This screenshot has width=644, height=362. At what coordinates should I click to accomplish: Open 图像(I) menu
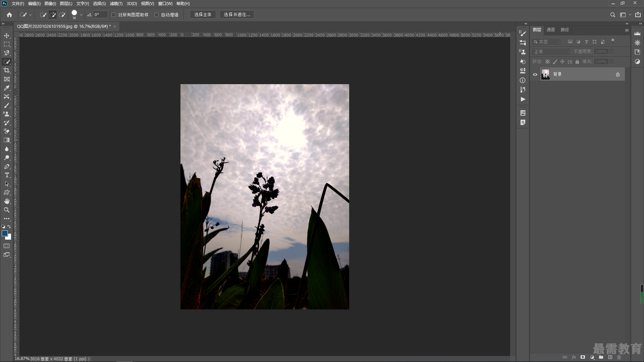[50, 4]
